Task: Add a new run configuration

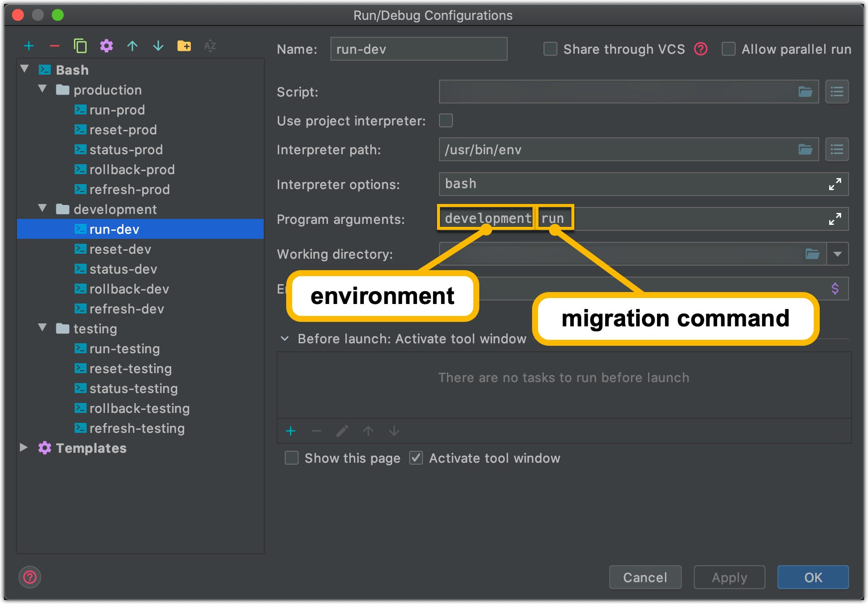Action: tap(29, 46)
